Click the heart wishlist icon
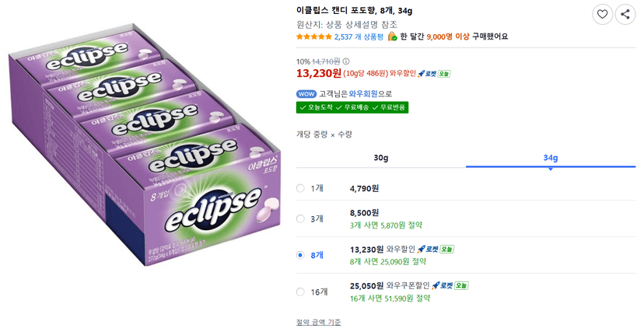Viewport: 644px width, 335px height. 602,14
